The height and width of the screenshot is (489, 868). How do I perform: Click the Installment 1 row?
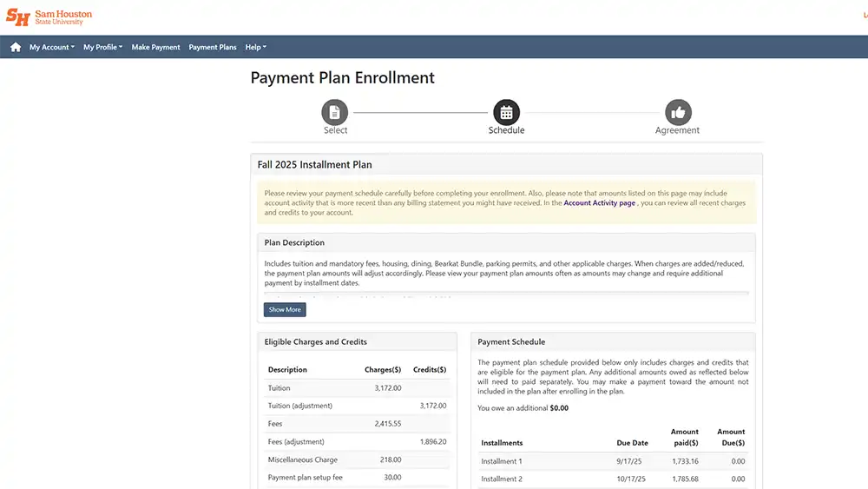pos(613,461)
